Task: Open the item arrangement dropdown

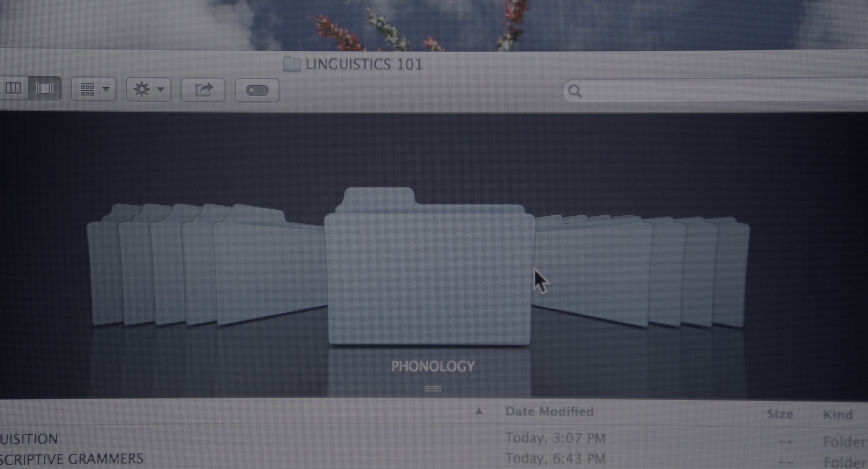Action: point(94,89)
